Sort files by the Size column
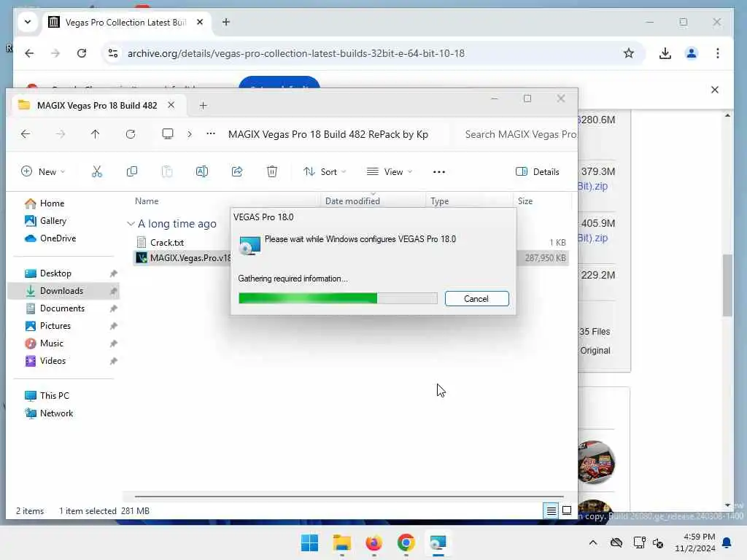Screen dimensions: 747x560 (525, 201)
